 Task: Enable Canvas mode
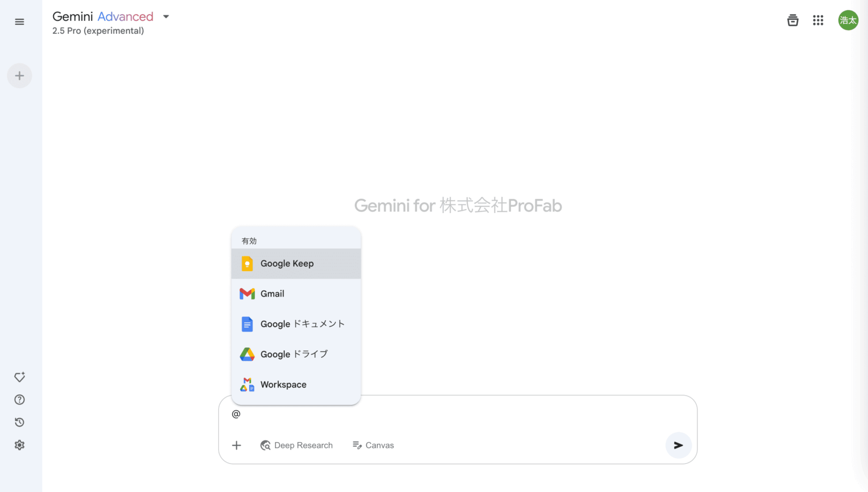coord(373,445)
